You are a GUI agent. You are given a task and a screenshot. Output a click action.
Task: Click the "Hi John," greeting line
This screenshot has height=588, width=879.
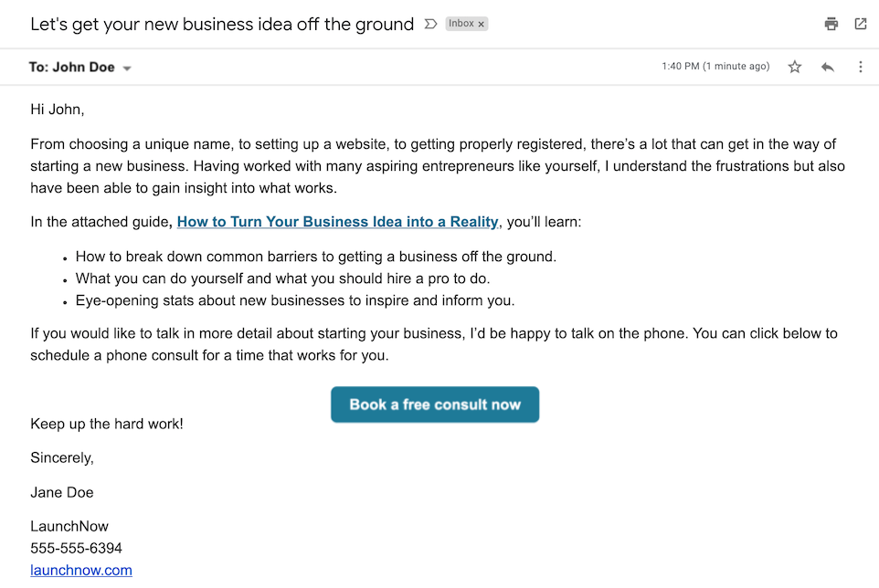coord(57,110)
